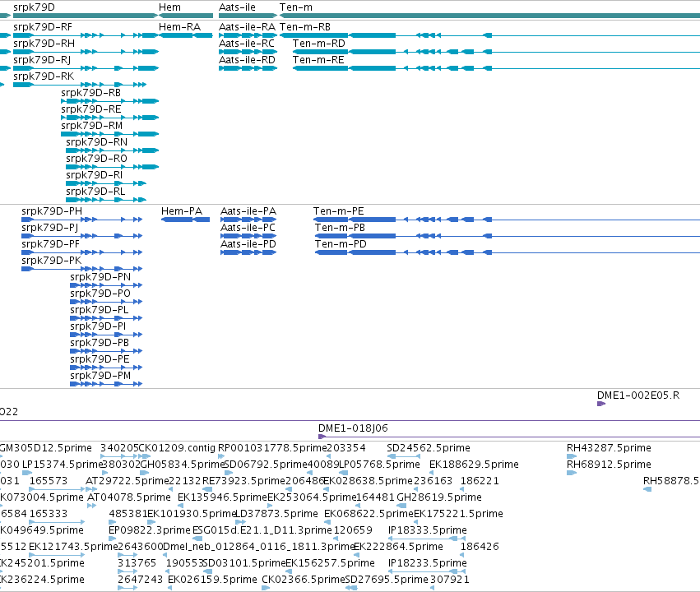Select protein srpk79D-PK
This screenshot has height=592, width=700.
[x=51, y=261]
